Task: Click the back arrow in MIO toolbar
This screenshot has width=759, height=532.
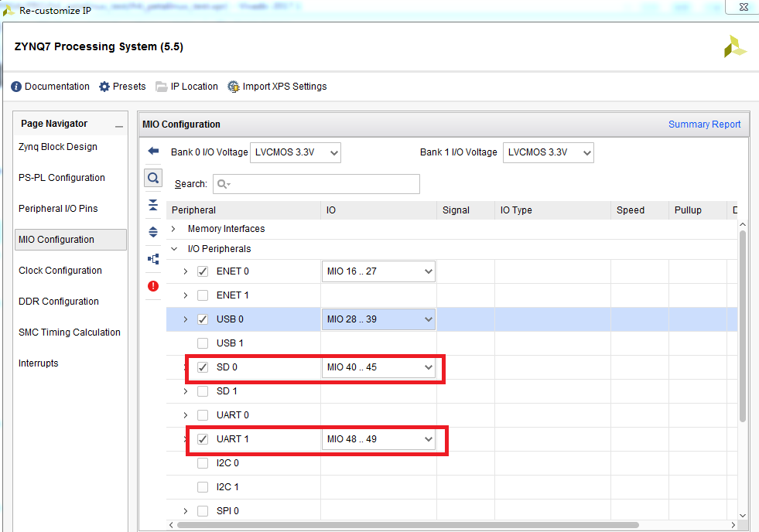Action: 153,151
